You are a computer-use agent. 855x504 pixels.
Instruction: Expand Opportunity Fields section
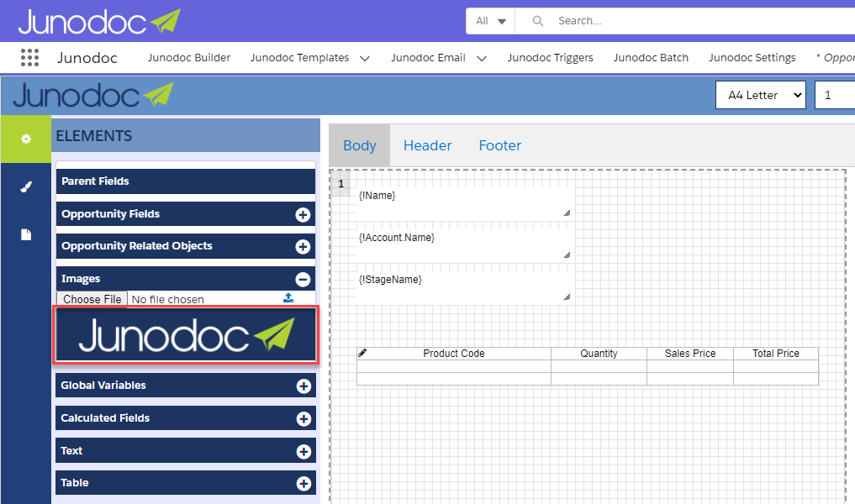303,215
